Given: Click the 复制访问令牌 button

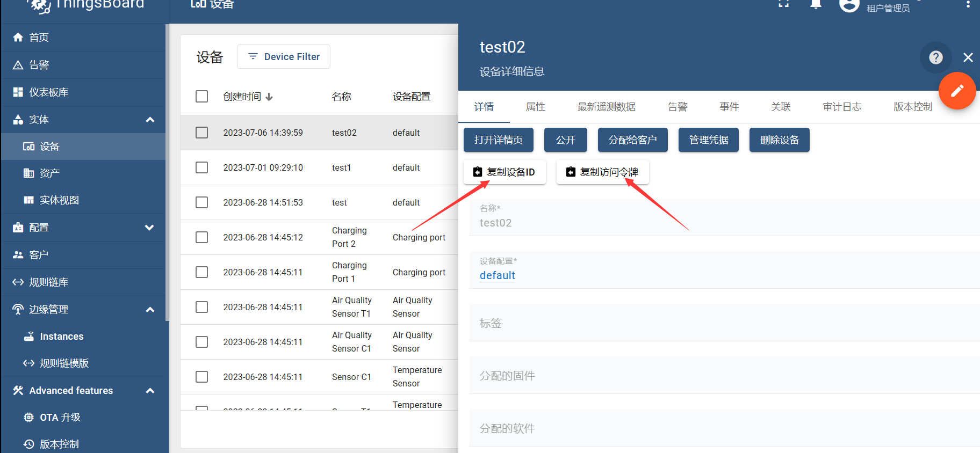Looking at the screenshot, I should (603, 172).
